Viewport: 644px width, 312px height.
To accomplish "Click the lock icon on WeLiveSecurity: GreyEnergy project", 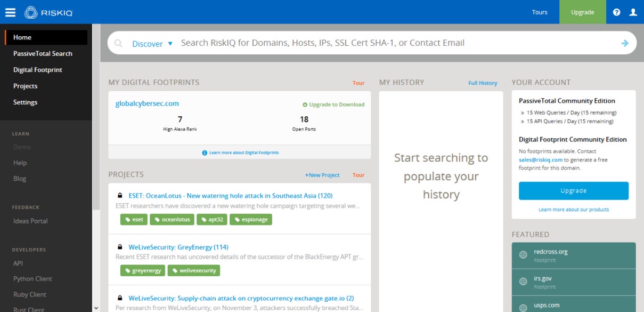I will [120, 247].
